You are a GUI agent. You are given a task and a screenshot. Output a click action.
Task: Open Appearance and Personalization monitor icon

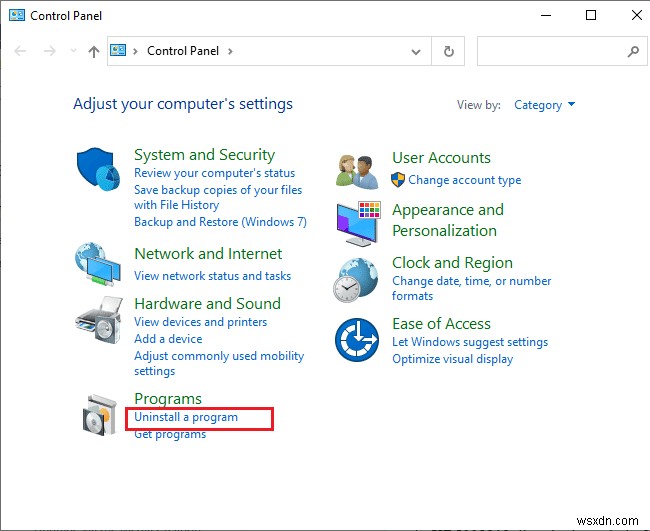[357, 223]
